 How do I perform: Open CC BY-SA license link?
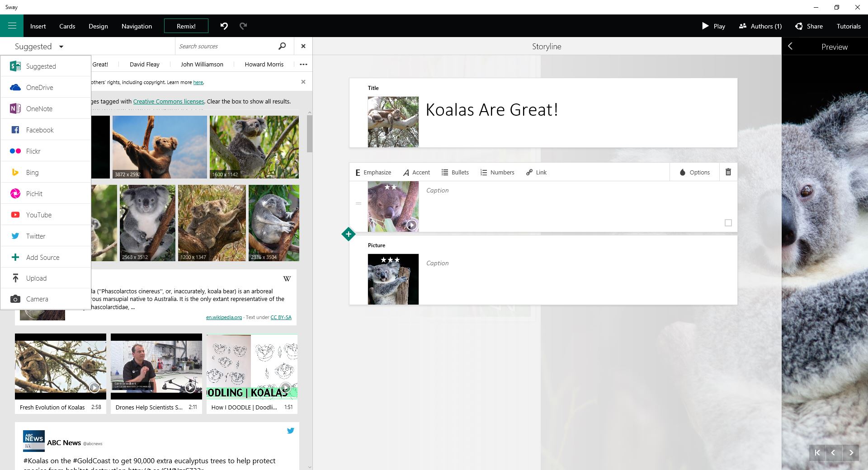pos(281,317)
